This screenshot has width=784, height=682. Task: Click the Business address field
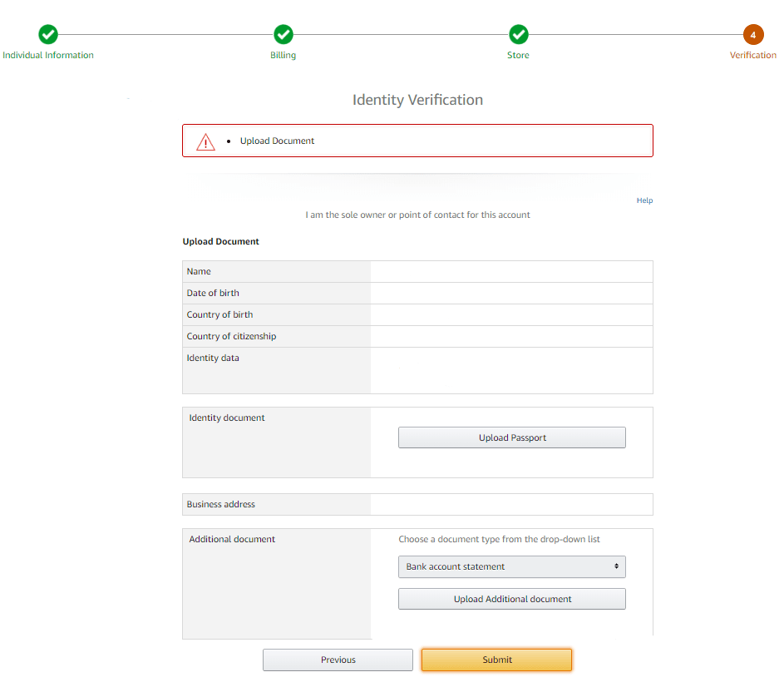point(511,504)
